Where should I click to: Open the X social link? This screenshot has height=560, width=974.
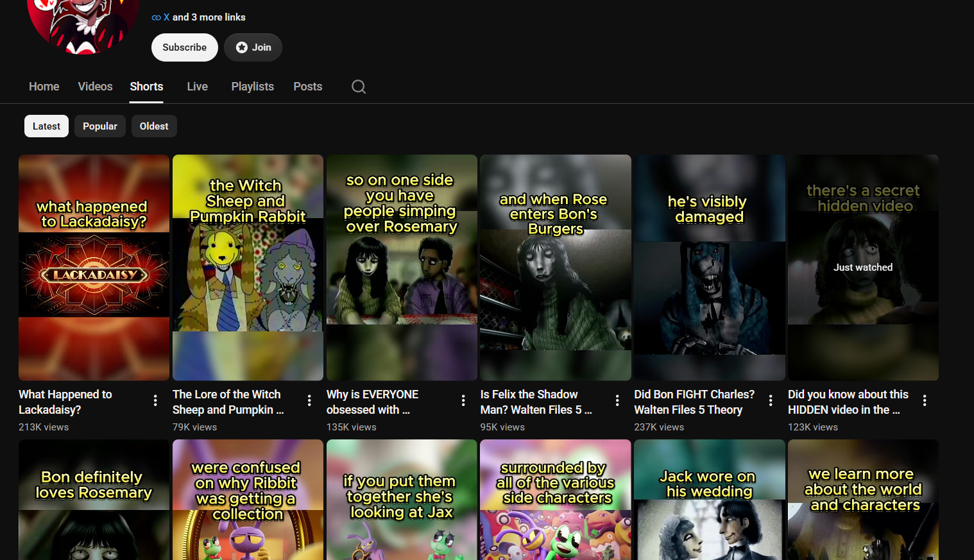(167, 17)
